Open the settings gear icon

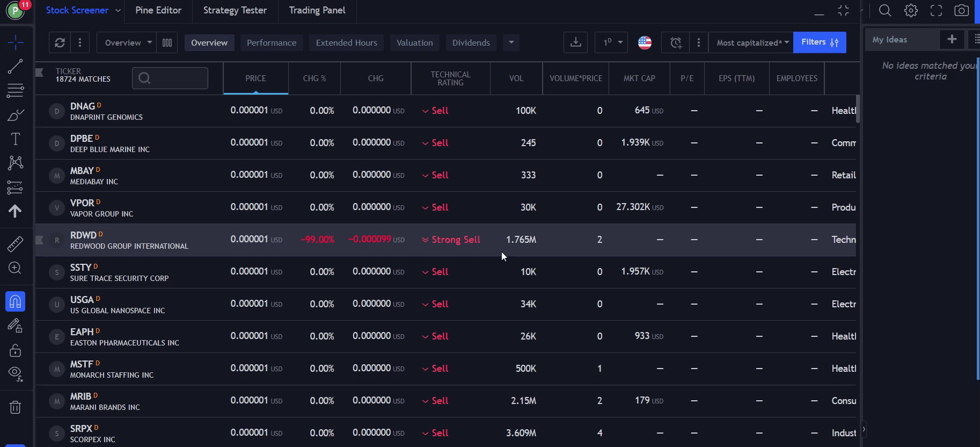pos(911,11)
